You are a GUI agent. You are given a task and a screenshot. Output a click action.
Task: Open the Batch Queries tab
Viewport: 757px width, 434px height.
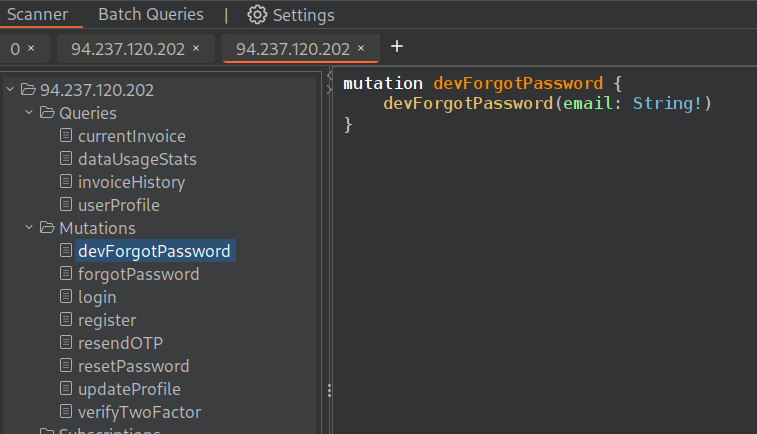tap(150, 15)
